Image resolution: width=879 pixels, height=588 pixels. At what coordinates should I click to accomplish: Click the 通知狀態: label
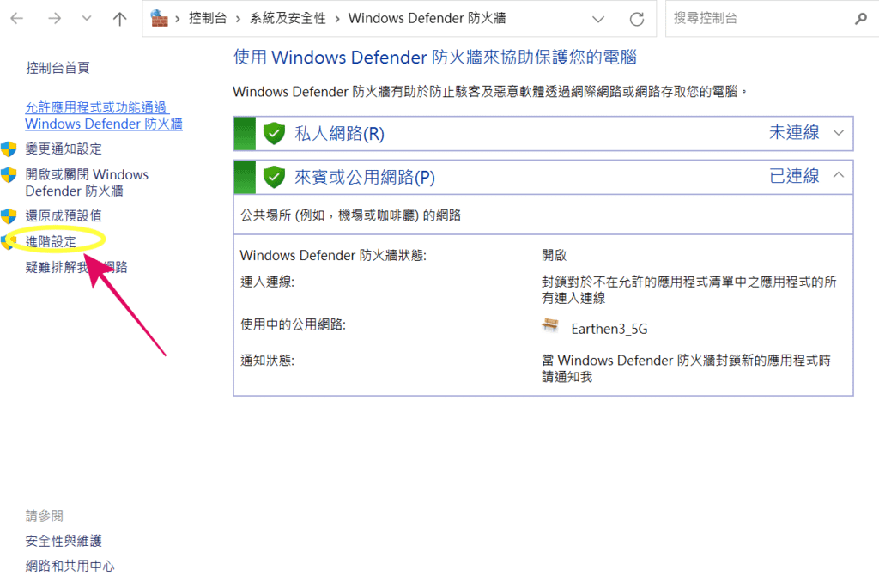268,360
